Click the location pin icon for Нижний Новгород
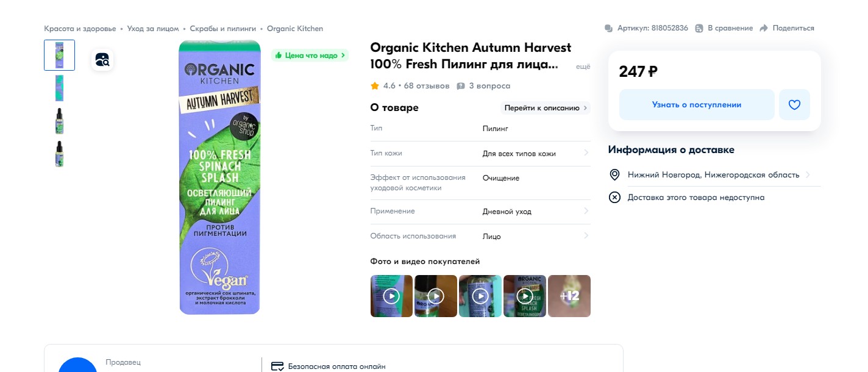 click(614, 175)
